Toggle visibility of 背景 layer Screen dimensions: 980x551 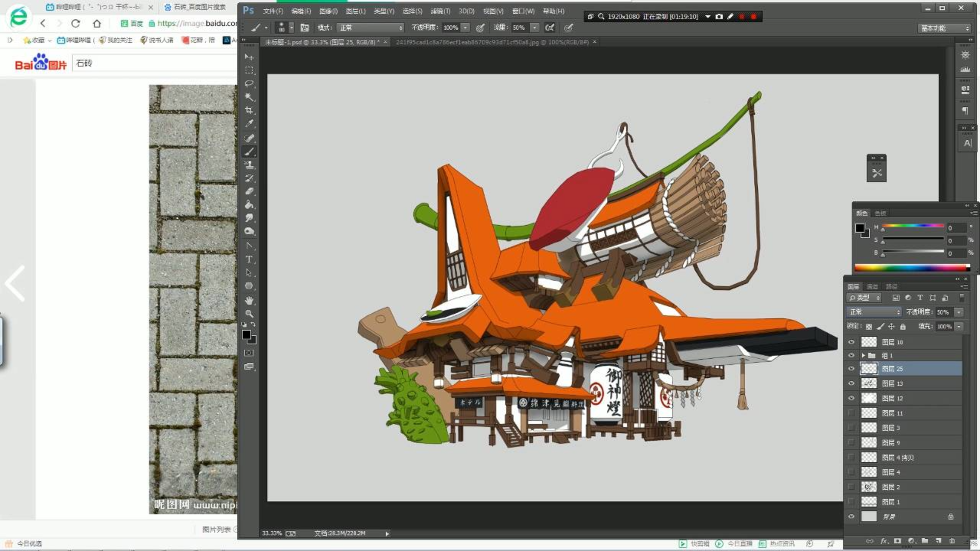coord(851,517)
